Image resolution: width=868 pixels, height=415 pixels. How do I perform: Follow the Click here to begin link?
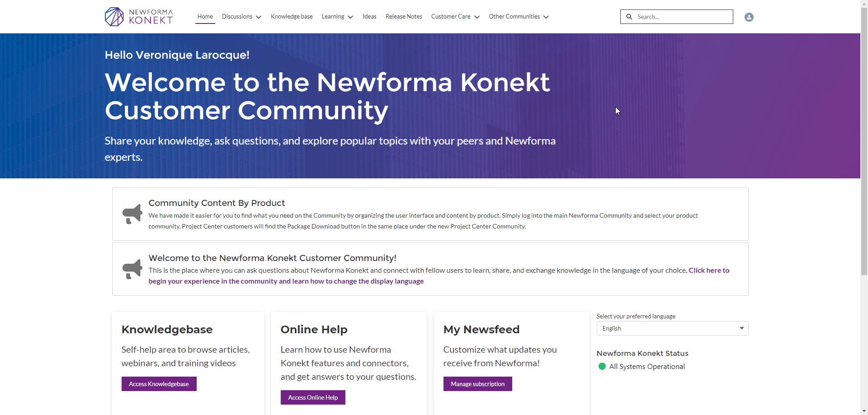tap(439, 275)
